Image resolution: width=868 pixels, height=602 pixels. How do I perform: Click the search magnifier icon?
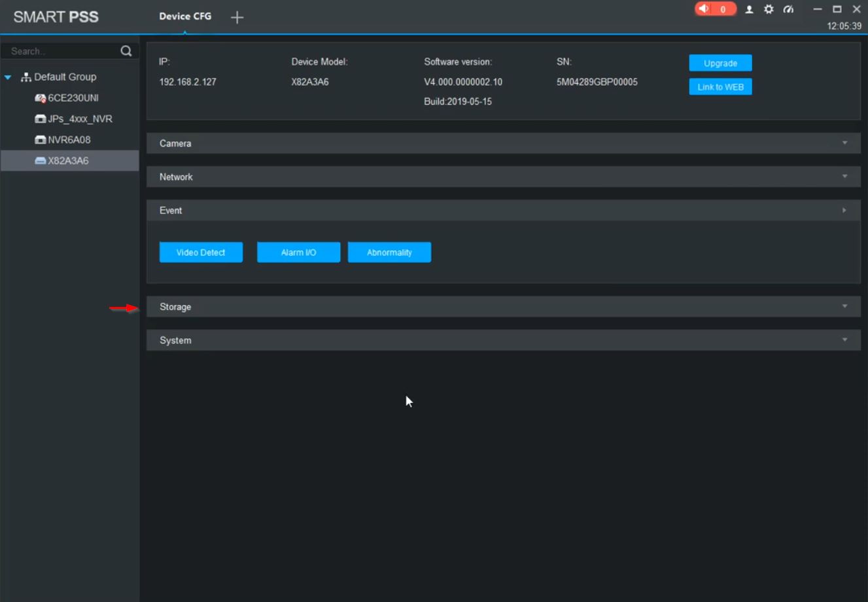pyautogui.click(x=126, y=51)
